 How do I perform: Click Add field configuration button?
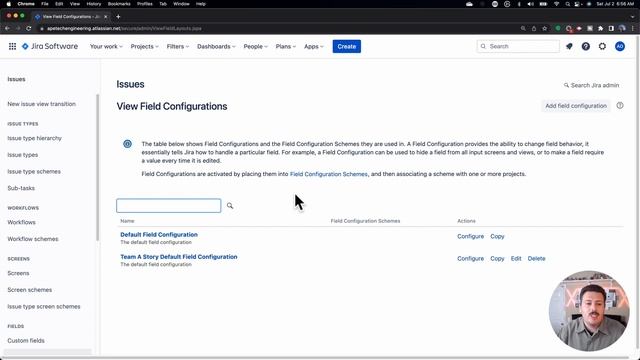pyautogui.click(x=576, y=106)
